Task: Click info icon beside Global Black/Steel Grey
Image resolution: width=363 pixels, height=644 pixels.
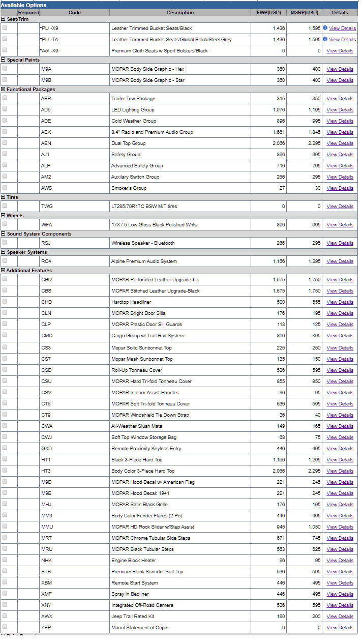Action: point(325,39)
